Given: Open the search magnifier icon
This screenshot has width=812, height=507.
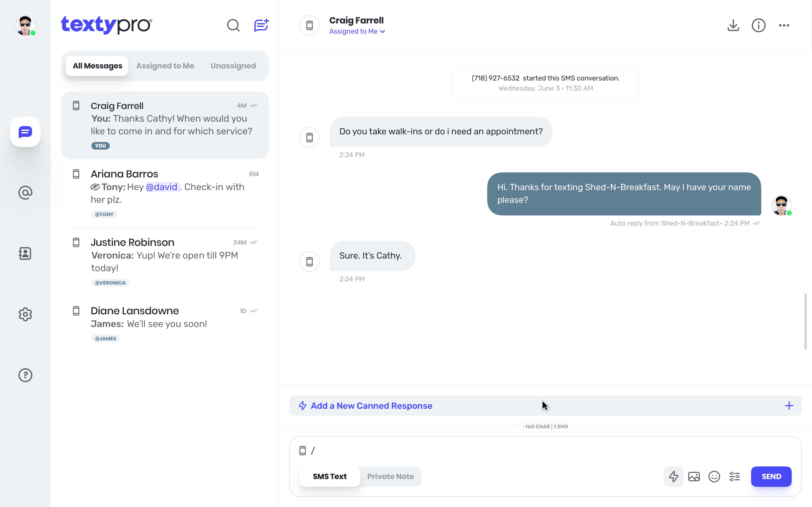Looking at the screenshot, I should click(233, 25).
